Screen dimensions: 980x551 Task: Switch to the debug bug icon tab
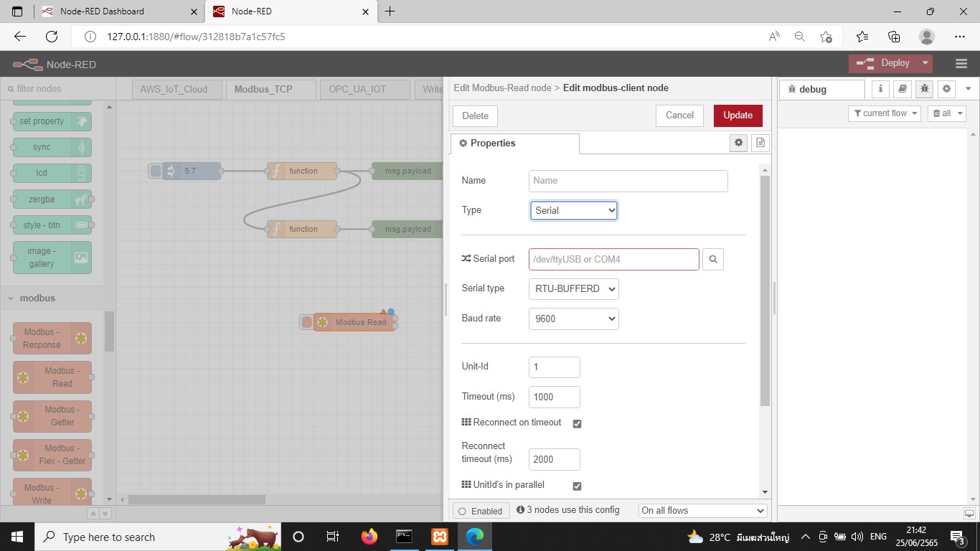[925, 89]
